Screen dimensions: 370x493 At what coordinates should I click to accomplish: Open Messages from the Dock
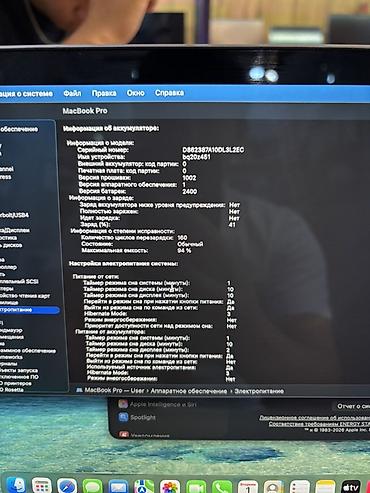[x=92, y=487]
